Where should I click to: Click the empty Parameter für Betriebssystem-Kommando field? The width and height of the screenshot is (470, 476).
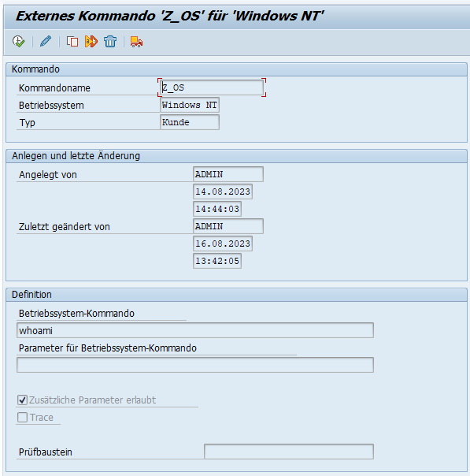pyautogui.click(x=195, y=365)
